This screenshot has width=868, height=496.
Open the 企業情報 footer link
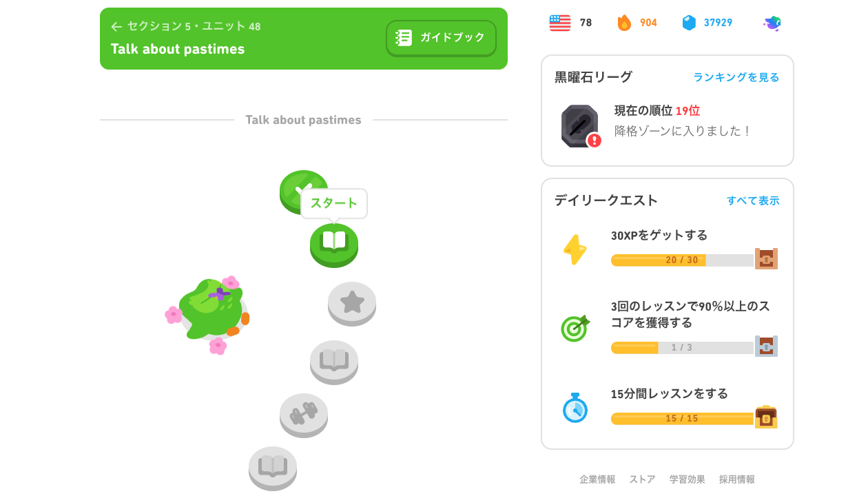coord(597,479)
